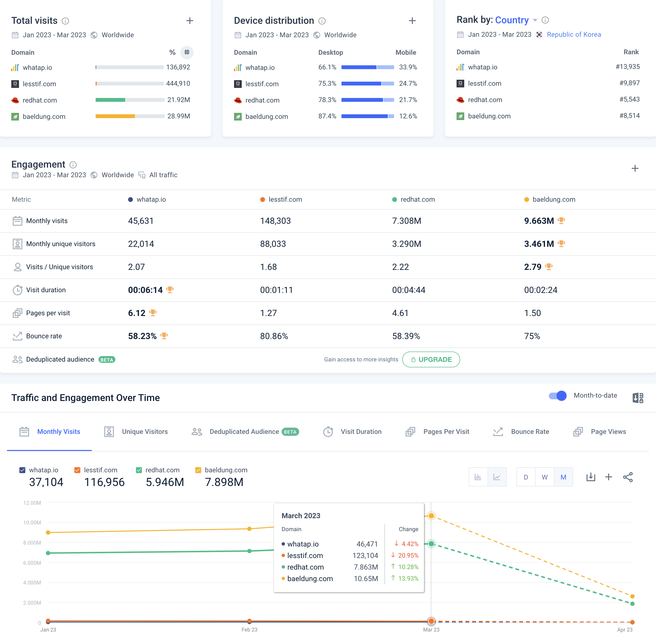Toggle the Month-to-date switch
This screenshot has width=656, height=644.
(x=557, y=396)
